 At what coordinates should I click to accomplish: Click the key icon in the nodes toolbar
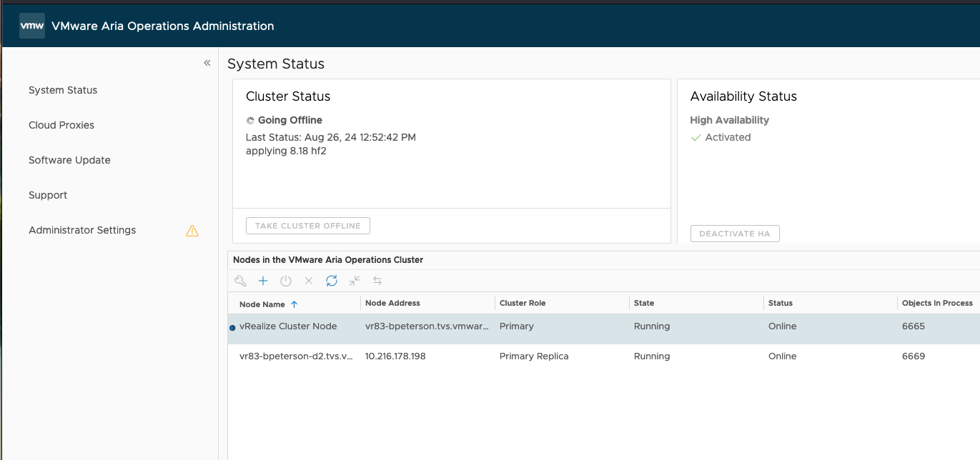[239, 281]
